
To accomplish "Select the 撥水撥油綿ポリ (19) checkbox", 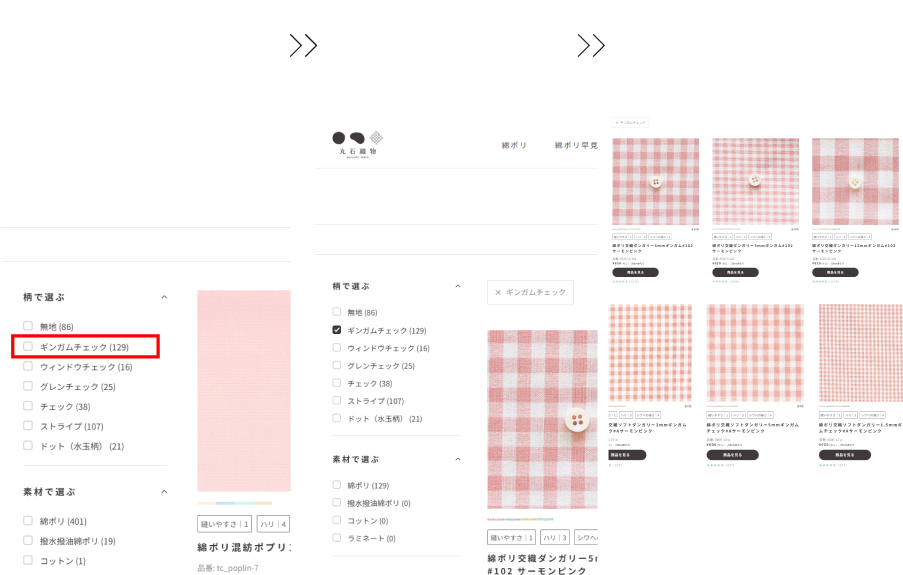I will [x=29, y=541].
